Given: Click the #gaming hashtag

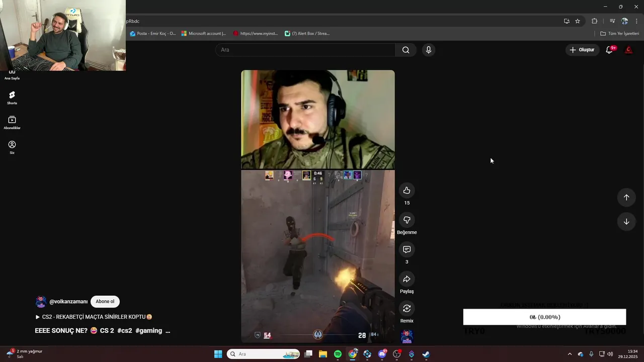Looking at the screenshot, I should click(149, 331).
